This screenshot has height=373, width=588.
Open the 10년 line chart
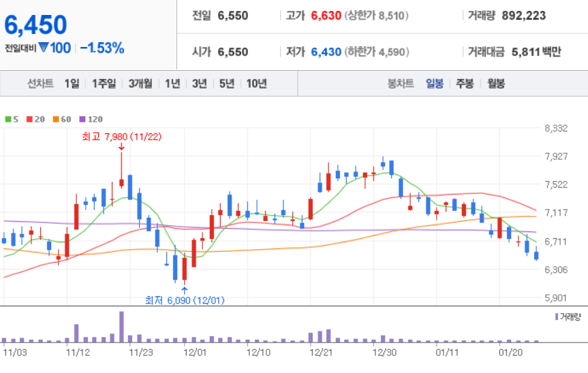[x=256, y=83]
